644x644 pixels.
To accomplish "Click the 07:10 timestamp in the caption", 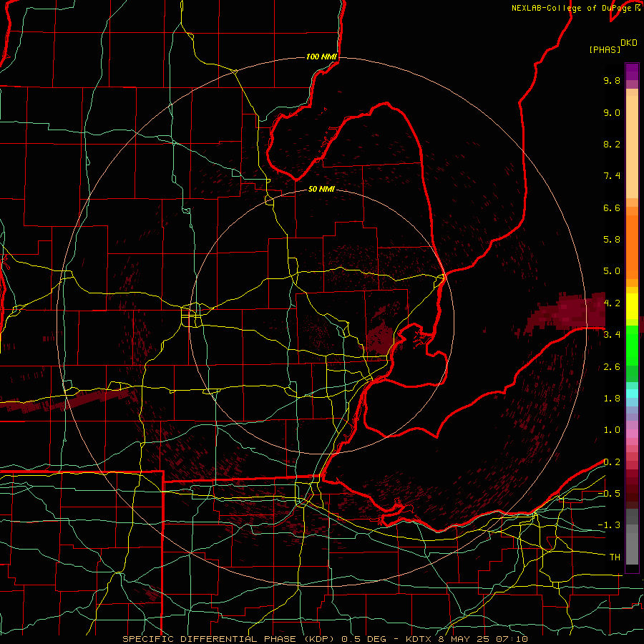I will pos(513,639).
